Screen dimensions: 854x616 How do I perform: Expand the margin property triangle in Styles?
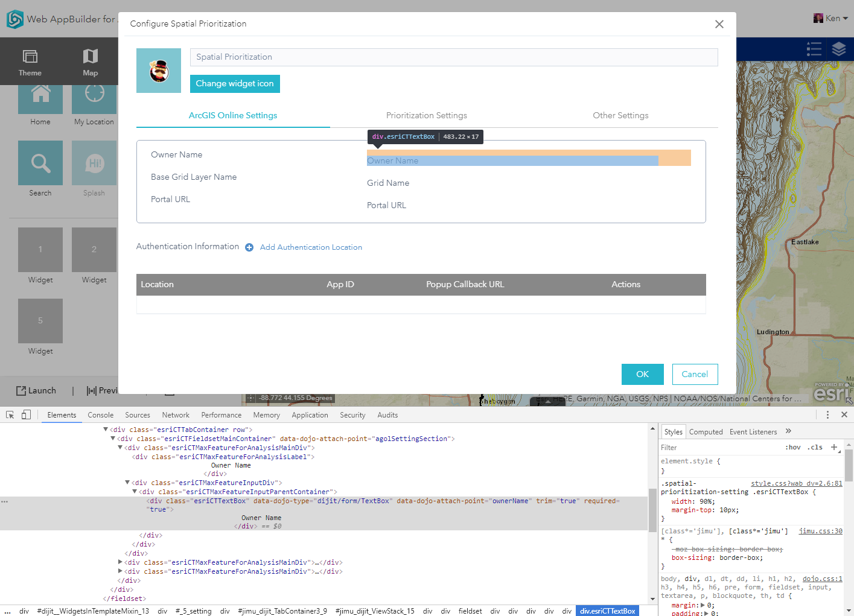[x=701, y=605]
